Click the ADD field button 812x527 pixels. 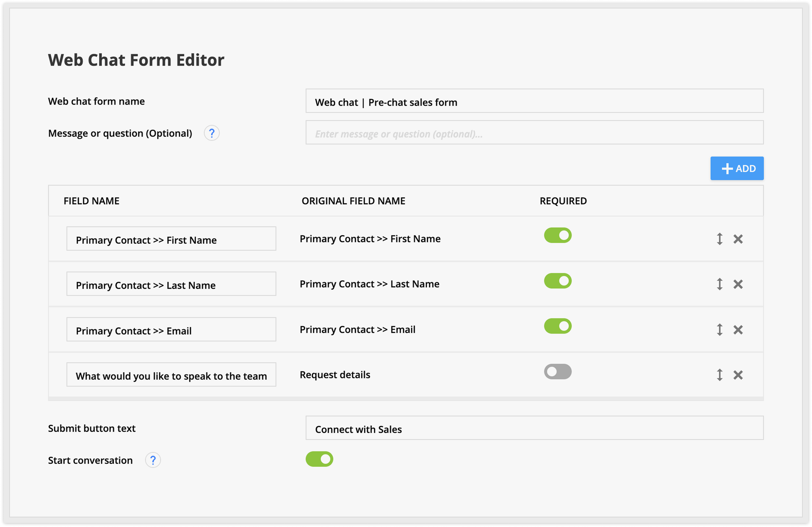coord(737,168)
